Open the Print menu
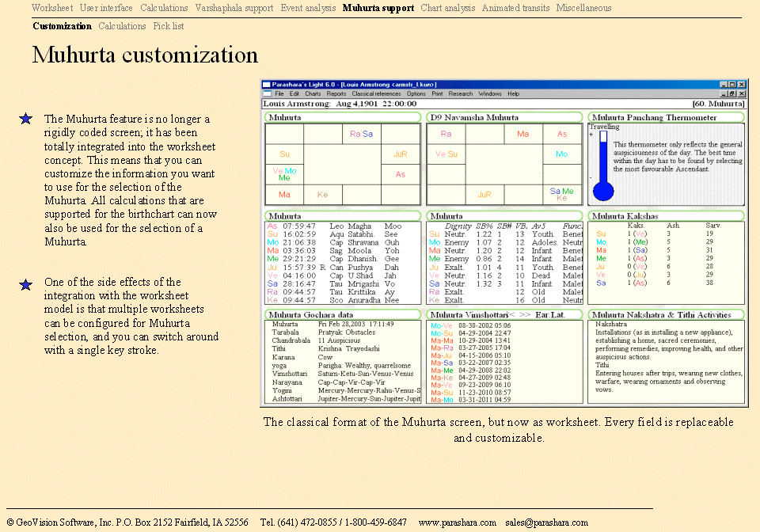The height and width of the screenshot is (532, 760). pos(437,93)
